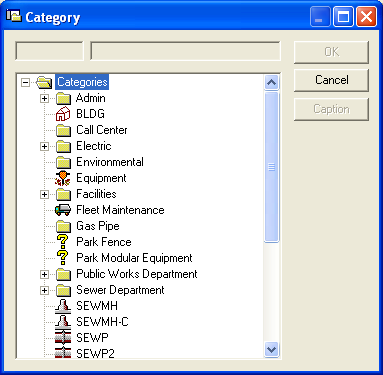The height and width of the screenshot is (375, 383).
Task: Close the Category window
Action: coord(366,17)
